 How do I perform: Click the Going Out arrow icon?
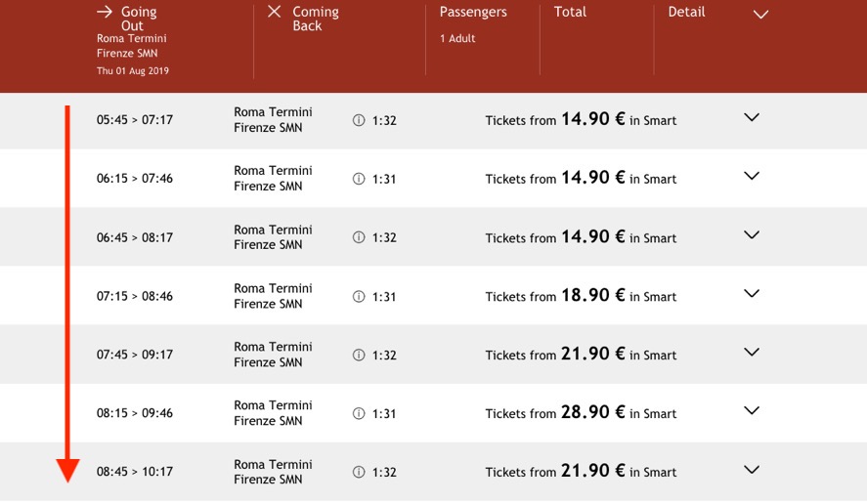pos(105,12)
